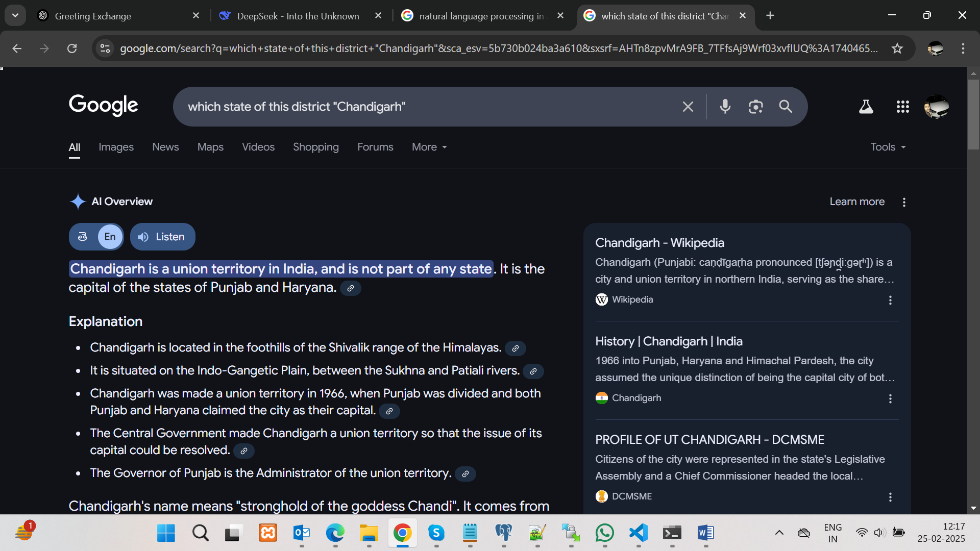Image resolution: width=980 pixels, height=551 pixels.
Task: Go back to previous page
Action: coord(17,48)
